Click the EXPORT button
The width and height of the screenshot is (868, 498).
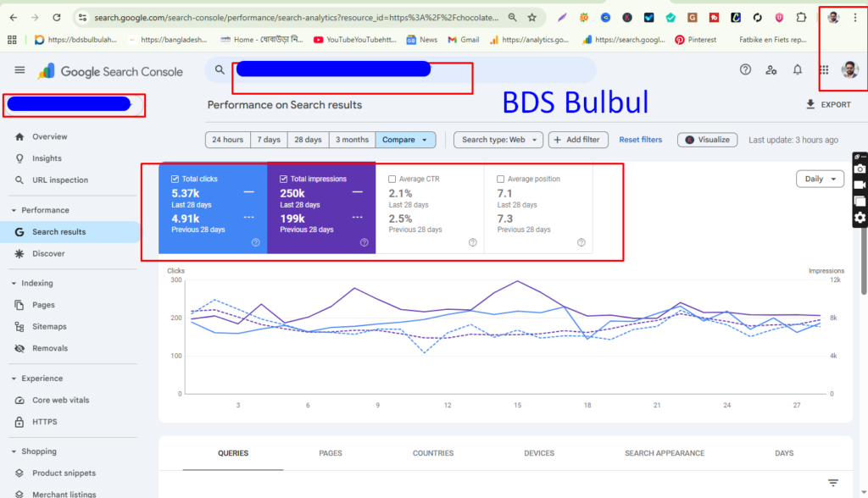pyautogui.click(x=828, y=104)
